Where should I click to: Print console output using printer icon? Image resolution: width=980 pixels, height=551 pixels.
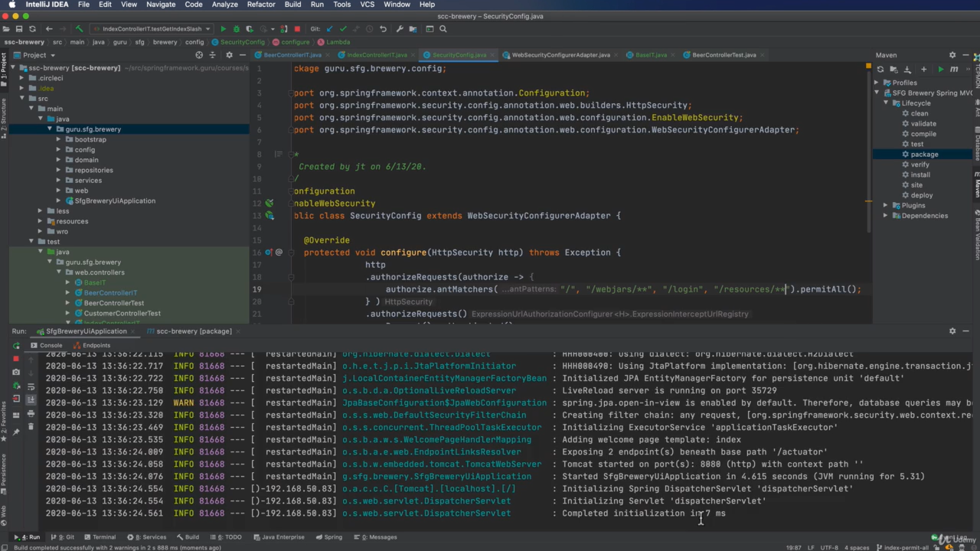(x=31, y=414)
